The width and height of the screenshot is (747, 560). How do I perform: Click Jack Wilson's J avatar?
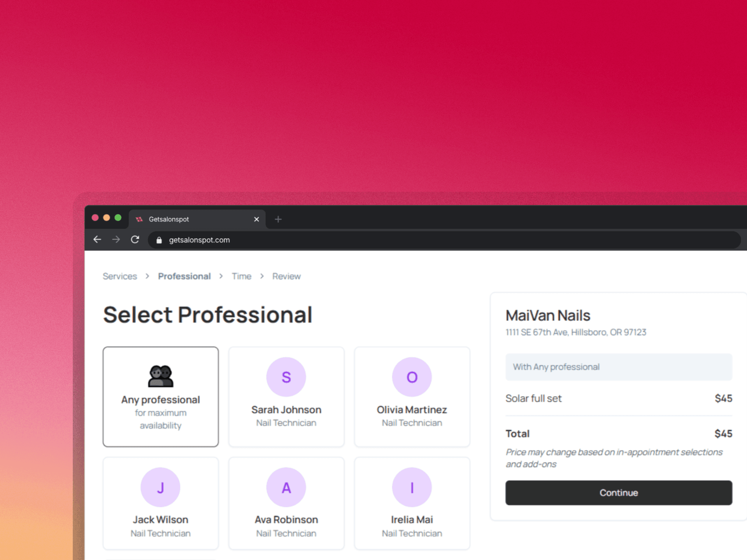coord(160,487)
